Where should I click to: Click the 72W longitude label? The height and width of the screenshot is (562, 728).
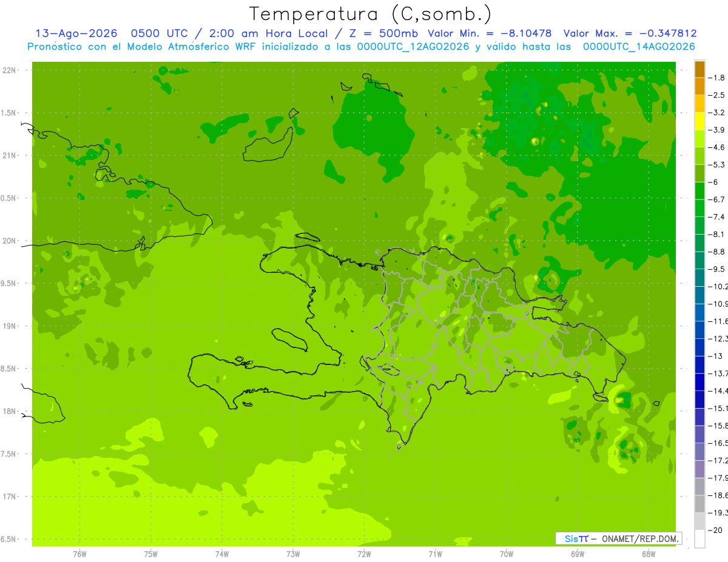tap(364, 554)
